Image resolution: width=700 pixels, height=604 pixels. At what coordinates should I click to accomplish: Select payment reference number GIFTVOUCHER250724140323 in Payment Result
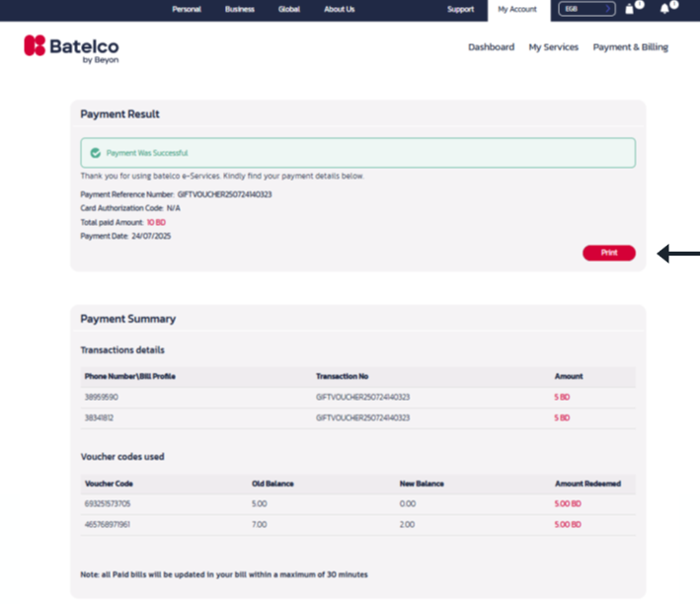point(224,194)
